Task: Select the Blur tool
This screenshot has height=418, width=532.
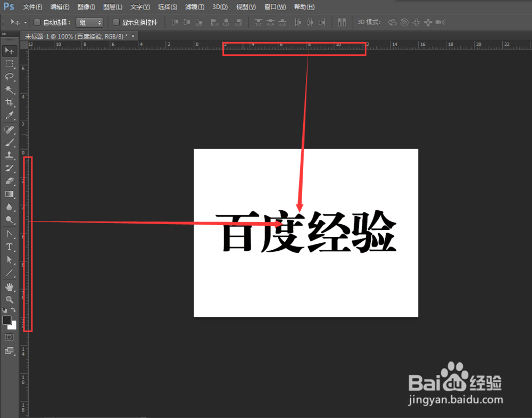Action: tap(9, 207)
